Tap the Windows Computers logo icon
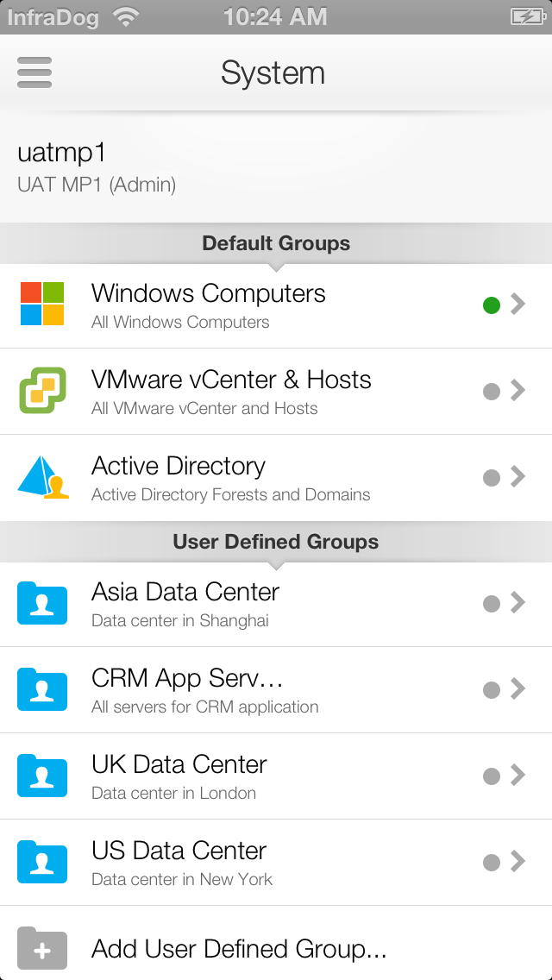This screenshot has width=552, height=980. tap(42, 304)
